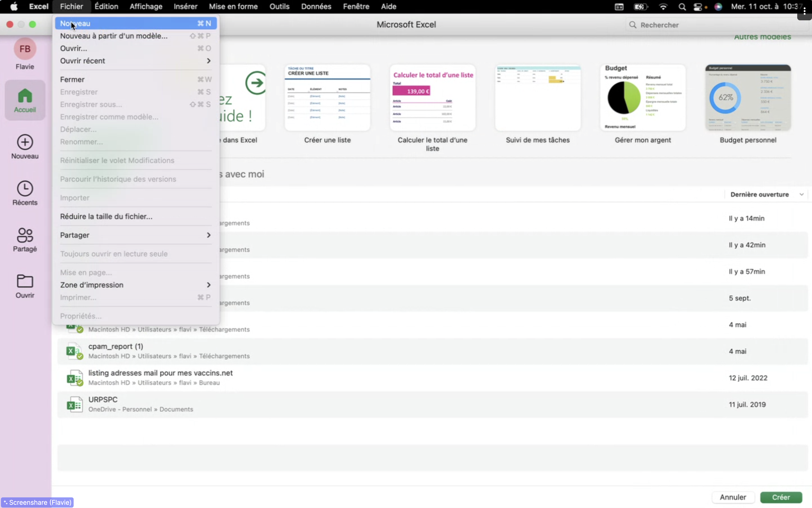Screen dimensions: 812x508
Task: Select the Budget personnel template
Action: pos(748,105)
